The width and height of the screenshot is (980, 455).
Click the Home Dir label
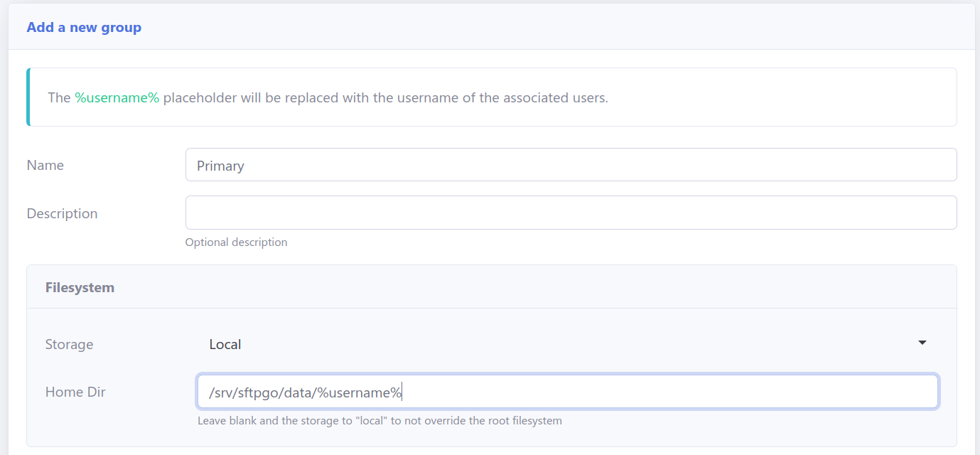pos(75,392)
